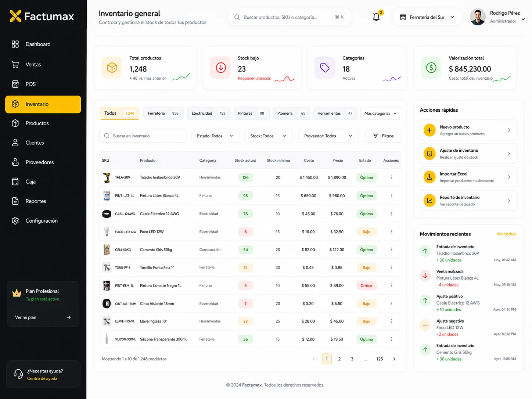Expand Más categorías dropdown
532x399 pixels.
381,113
